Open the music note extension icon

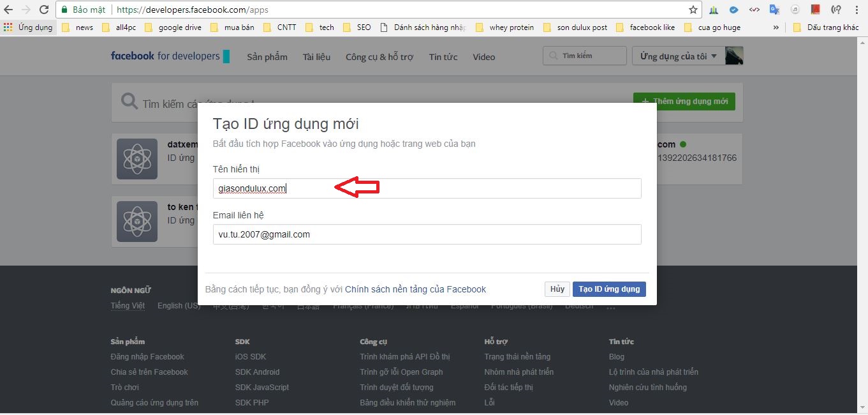pyautogui.click(x=795, y=10)
